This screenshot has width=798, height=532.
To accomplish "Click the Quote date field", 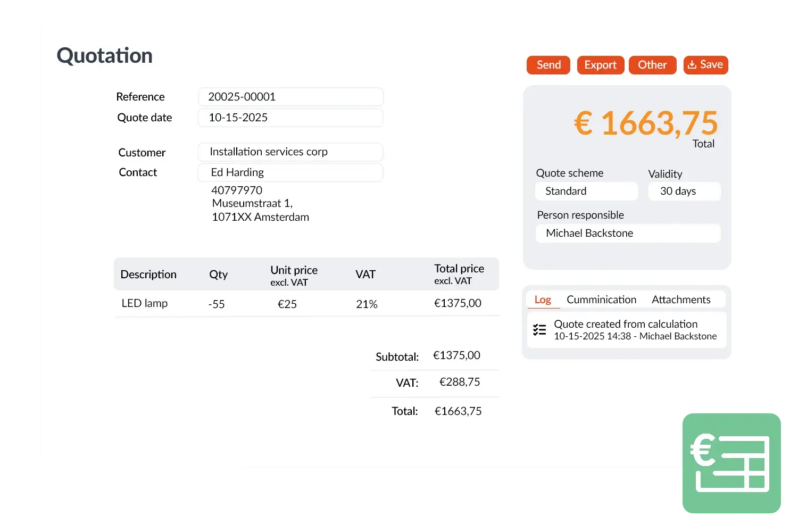I will click(x=290, y=118).
